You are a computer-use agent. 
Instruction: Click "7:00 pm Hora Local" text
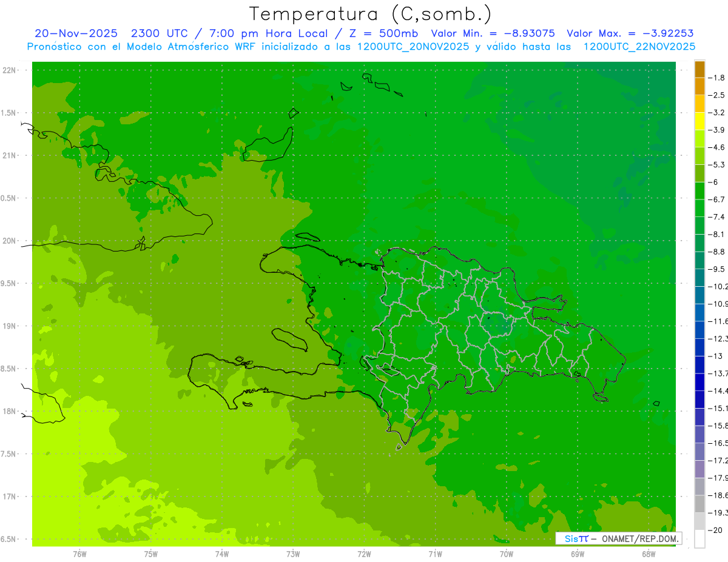click(267, 33)
